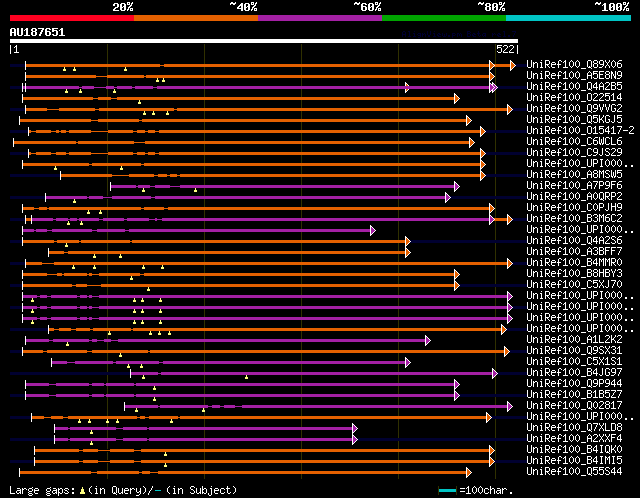The image size is (640, 498).
Task: Select the UniRef100_B8HBY3 hit label
Action: coord(574,273)
